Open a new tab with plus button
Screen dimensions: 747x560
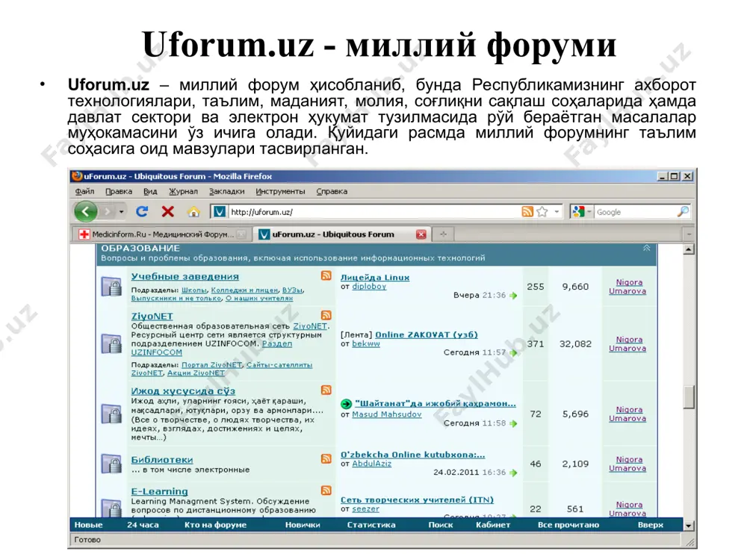(x=443, y=234)
